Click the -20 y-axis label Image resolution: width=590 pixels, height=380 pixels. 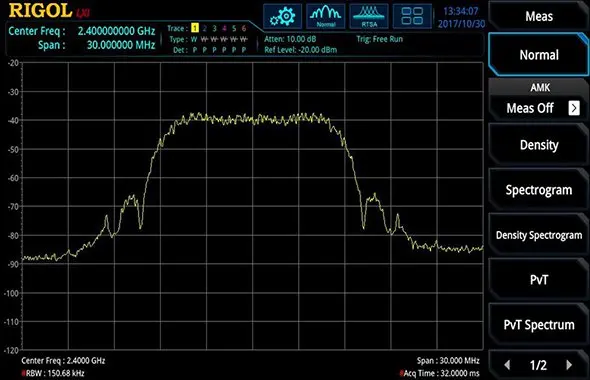tap(13, 63)
